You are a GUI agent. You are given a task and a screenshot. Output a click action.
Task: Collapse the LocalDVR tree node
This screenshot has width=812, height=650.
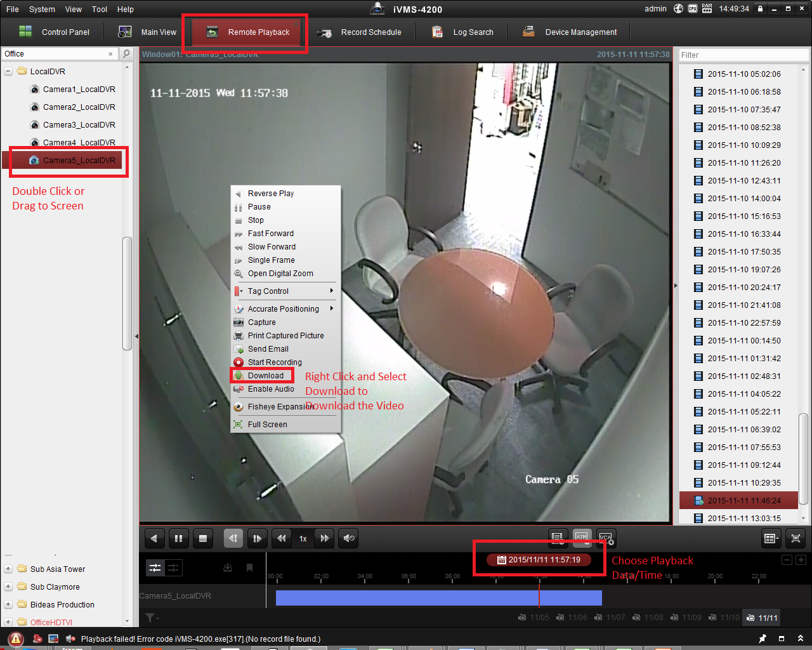tap(8, 72)
